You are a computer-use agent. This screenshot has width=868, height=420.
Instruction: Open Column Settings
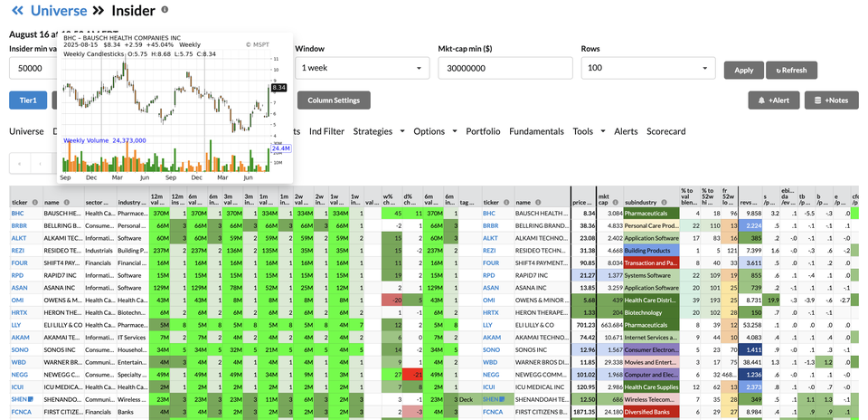(334, 100)
